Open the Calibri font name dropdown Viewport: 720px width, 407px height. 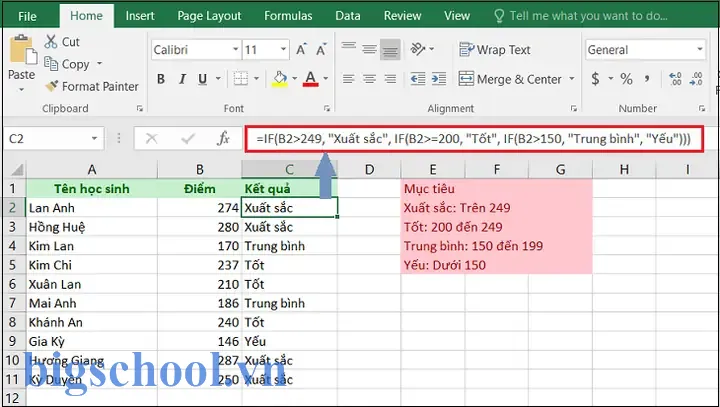pos(236,49)
